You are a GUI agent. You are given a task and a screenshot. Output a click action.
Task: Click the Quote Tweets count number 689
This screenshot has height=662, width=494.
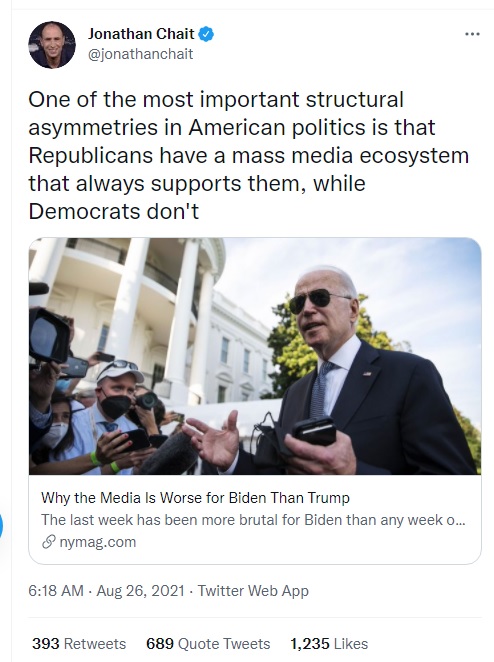(x=160, y=643)
